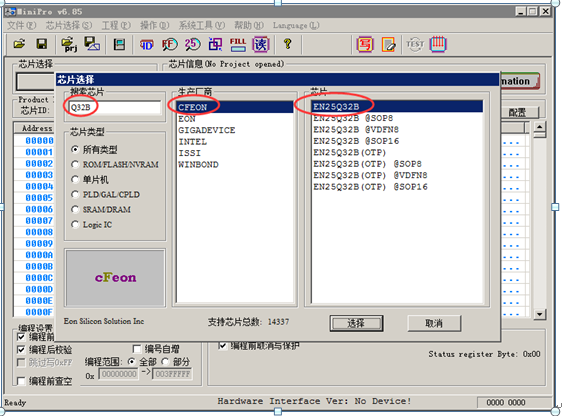Click the 4D search toolbar icon

147,44
